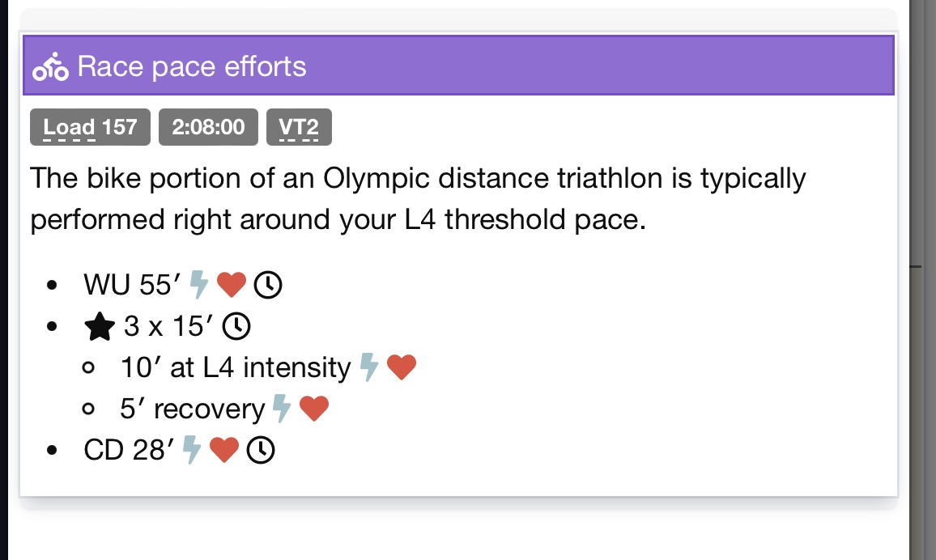Click the lightning bolt beside CD 28′

coord(192,450)
